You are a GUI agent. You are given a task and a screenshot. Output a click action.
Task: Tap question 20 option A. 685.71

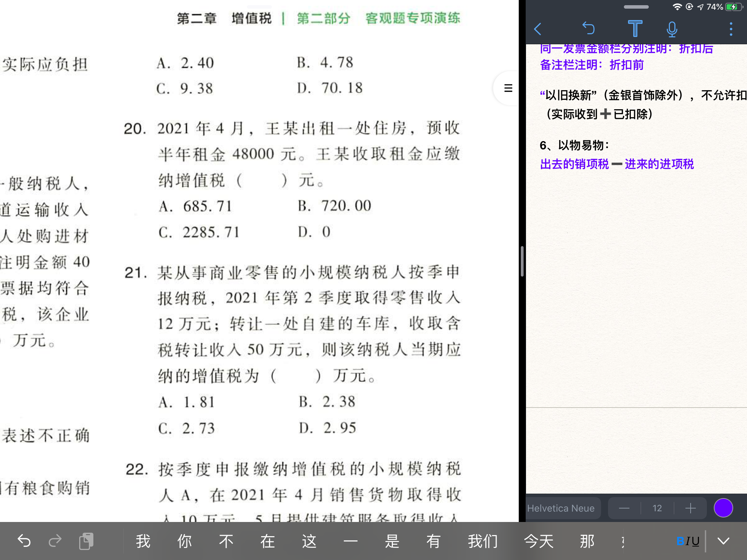[195, 206]
